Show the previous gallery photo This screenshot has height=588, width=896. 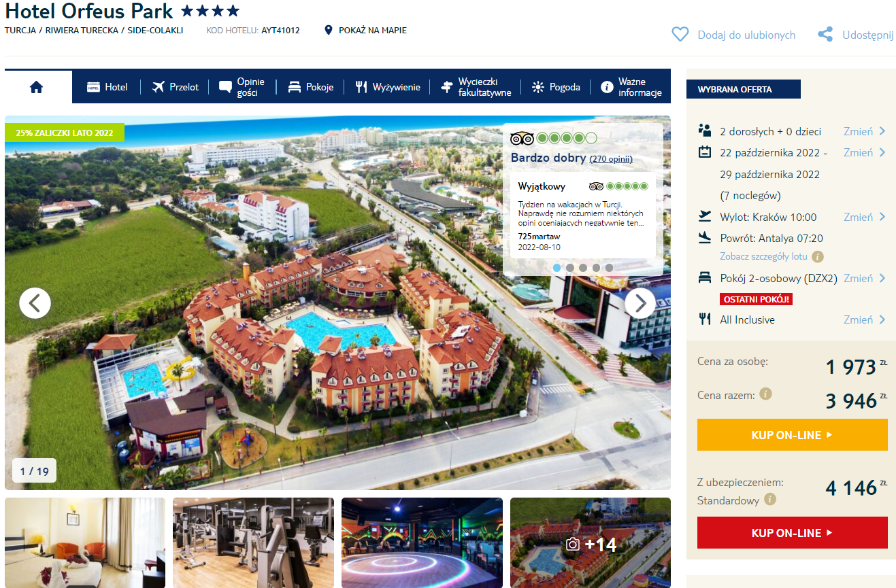[35, 303]
